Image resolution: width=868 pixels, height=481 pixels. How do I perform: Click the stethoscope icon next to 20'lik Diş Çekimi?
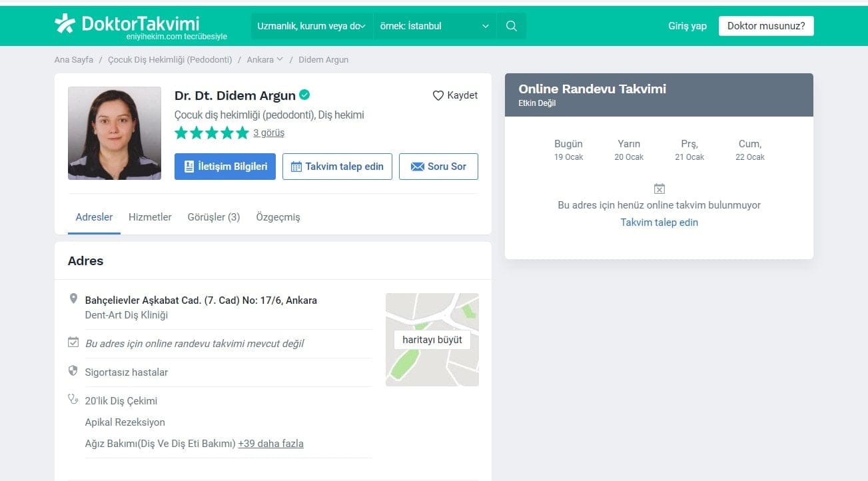click(73, 400)
